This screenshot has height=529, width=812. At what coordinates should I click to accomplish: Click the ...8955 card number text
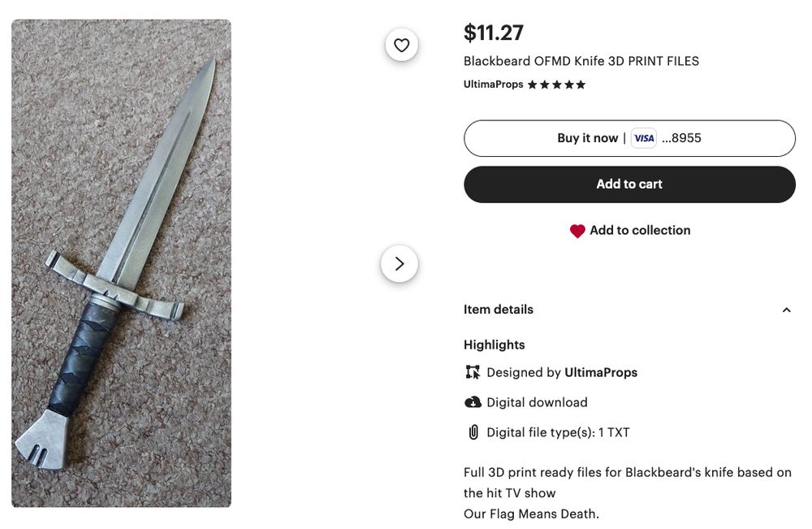(682, 137)
